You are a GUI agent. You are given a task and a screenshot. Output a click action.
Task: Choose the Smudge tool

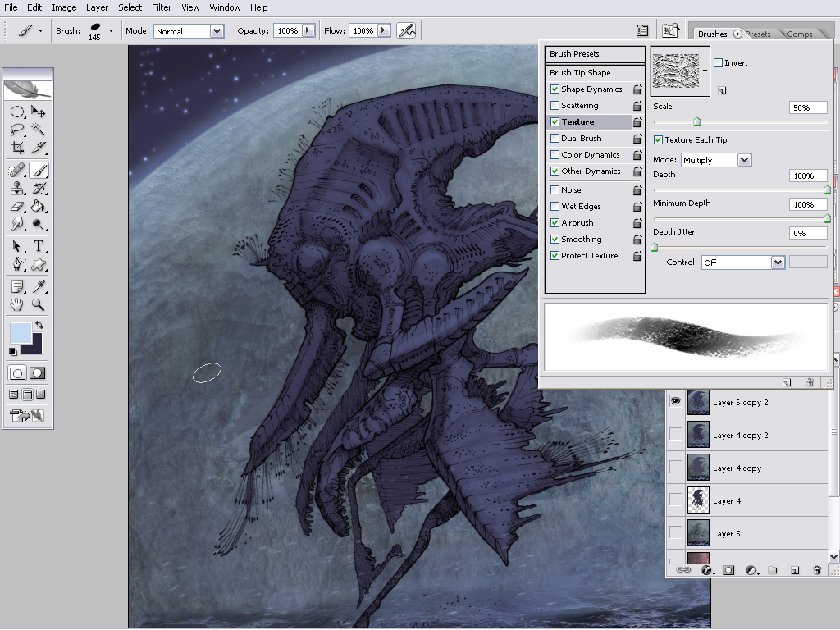[x=17, y=224]
